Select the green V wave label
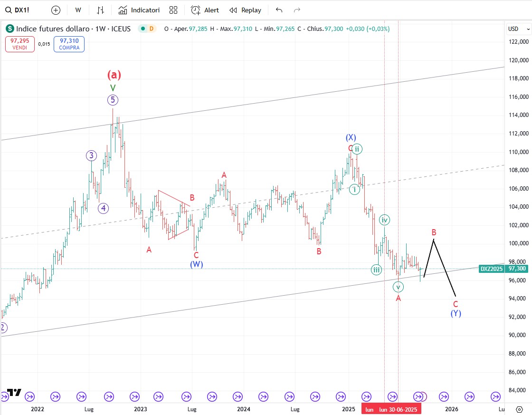 coord(113,88)
